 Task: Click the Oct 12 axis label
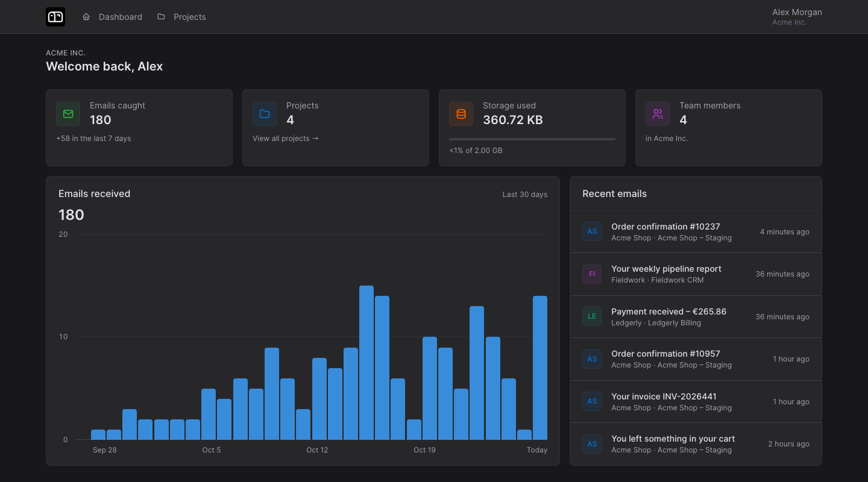(x=317, y=450)
